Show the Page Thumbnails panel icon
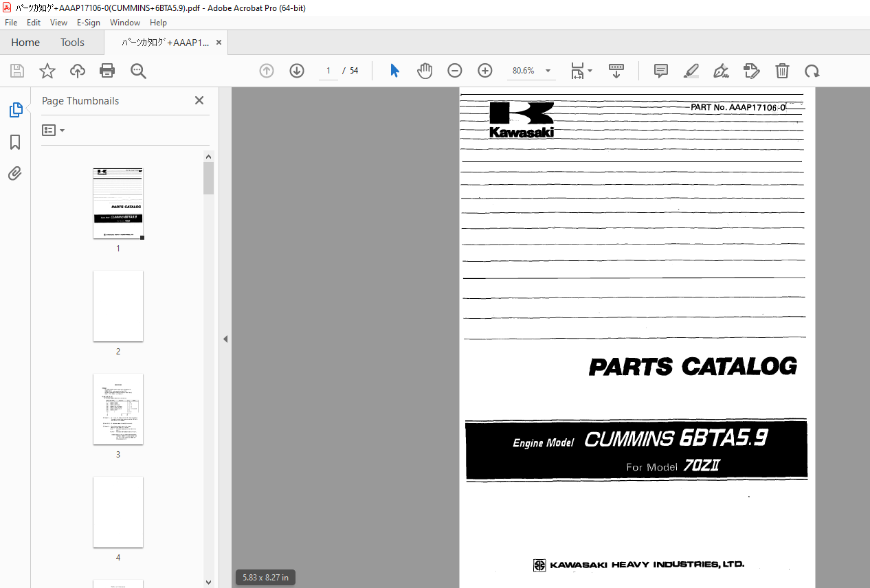 [15, 110]
